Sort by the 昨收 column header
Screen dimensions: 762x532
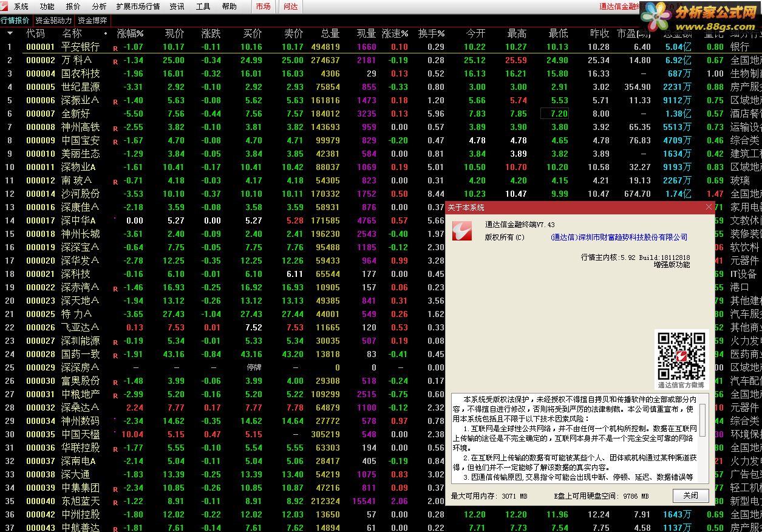click(x=599, y=33)
